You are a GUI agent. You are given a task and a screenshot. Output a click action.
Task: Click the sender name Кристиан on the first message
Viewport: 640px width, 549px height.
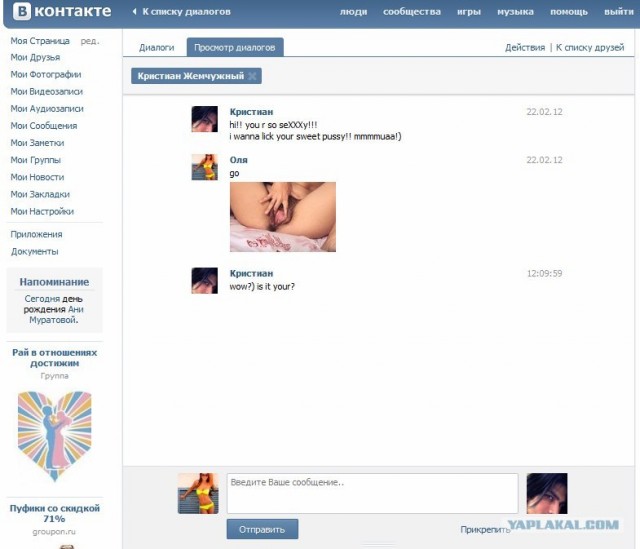pyautogui.click(x=251, y=112)
